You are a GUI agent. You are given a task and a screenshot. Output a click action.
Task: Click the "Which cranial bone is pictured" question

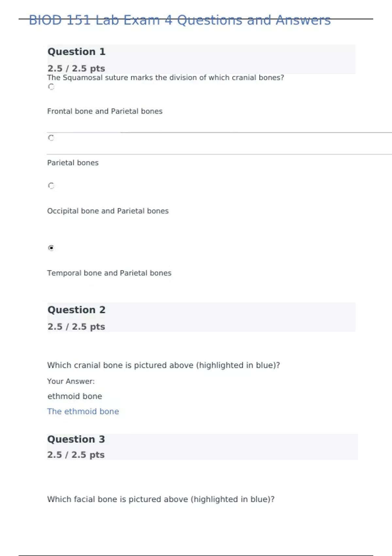click(163, 365)
